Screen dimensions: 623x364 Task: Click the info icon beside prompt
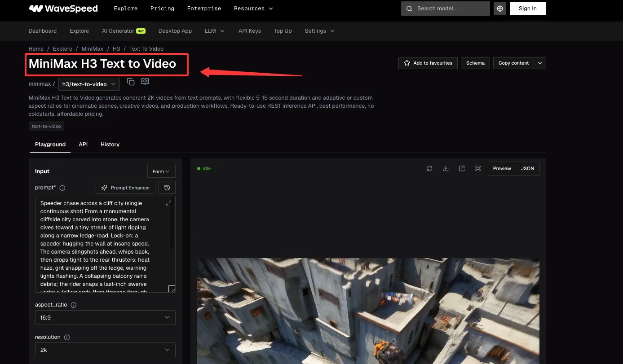62,188
